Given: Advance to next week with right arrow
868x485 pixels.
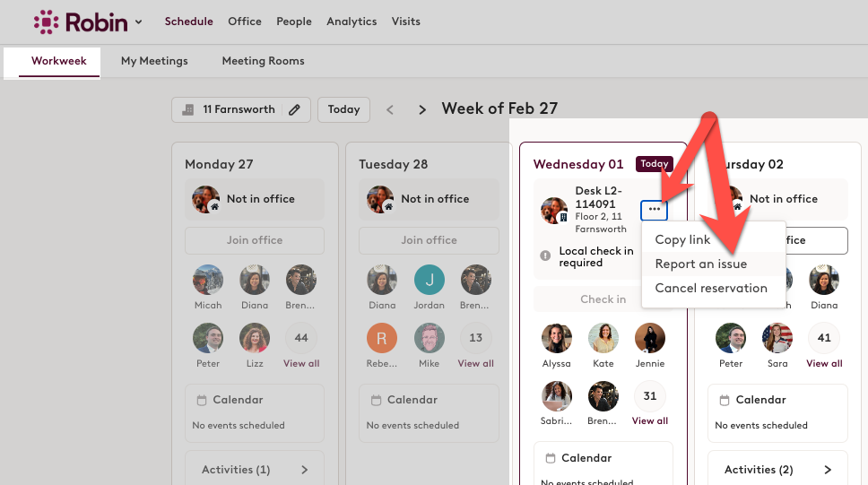Looking at the screenshot, I should point(422,109).
